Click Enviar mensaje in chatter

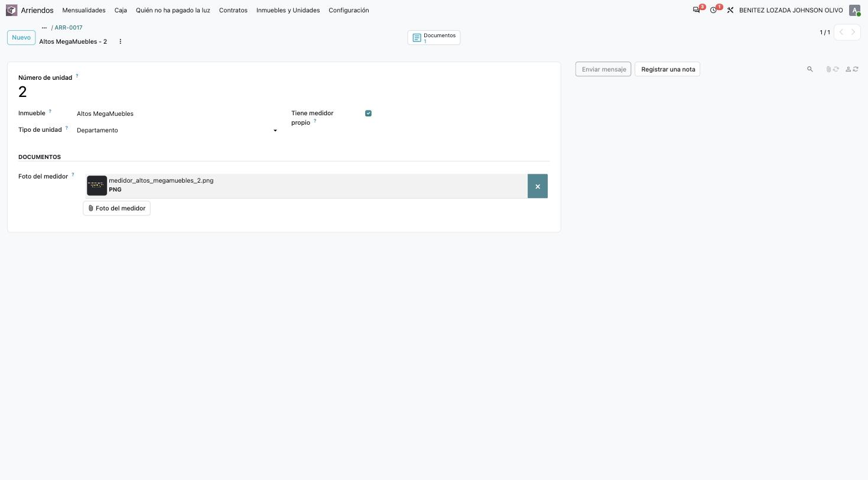tap(603, 69)
